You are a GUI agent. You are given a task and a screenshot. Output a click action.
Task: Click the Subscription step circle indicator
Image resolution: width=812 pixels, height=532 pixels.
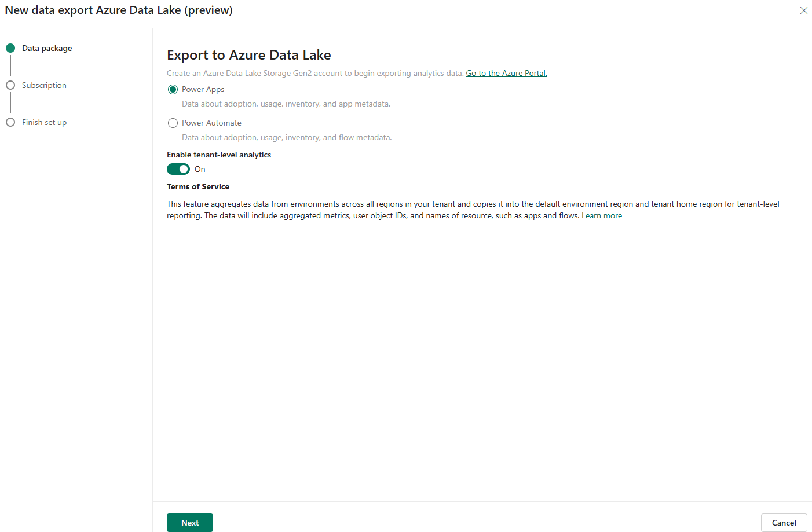(10, 85)
